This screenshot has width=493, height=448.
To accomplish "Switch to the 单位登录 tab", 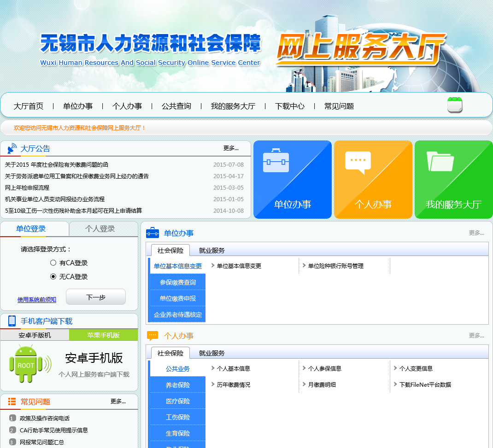I will point(34,229).
